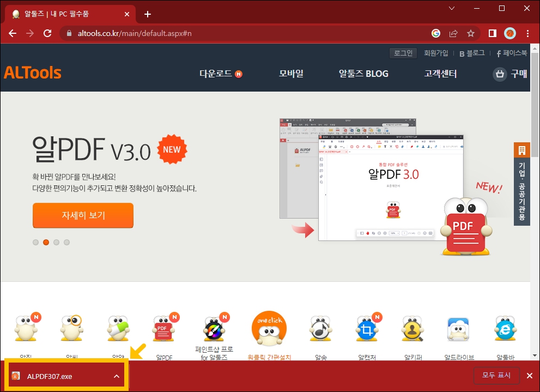Open 원클릭 간편설치 one-click installer

(x=269, y=328)
